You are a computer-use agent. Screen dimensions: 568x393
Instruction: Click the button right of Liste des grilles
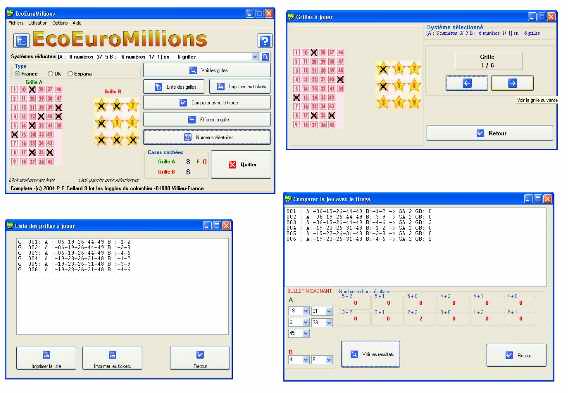coord(240,87)
